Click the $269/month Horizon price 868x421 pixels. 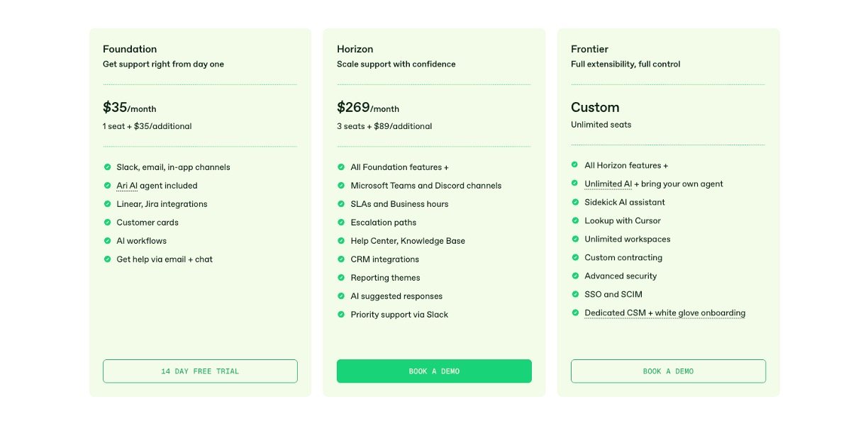(367, 108)
